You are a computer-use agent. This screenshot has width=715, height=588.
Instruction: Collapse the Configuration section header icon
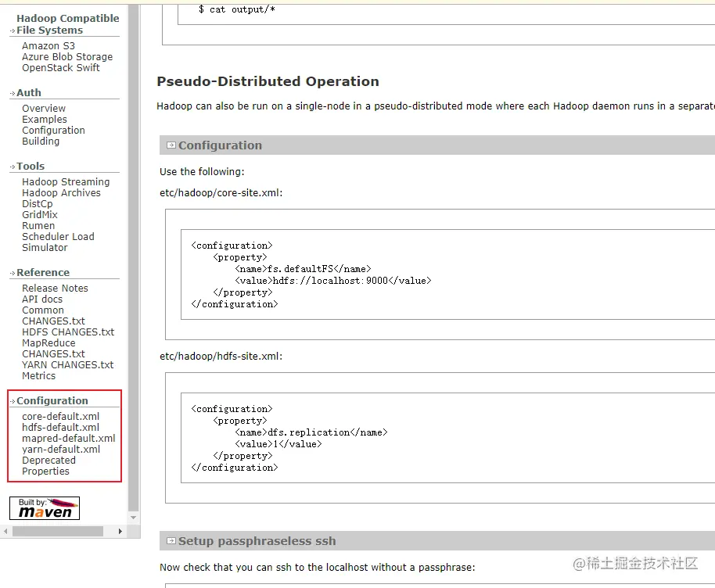171,145
